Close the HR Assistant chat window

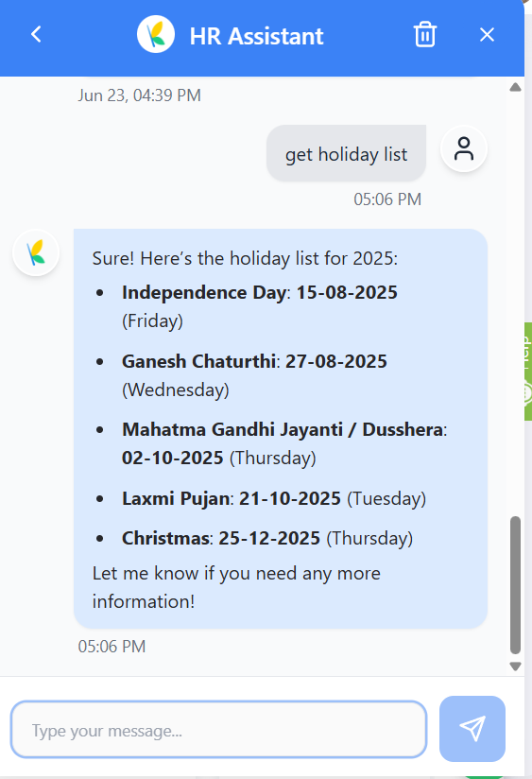pyautogui.click(x=487, y=35)
